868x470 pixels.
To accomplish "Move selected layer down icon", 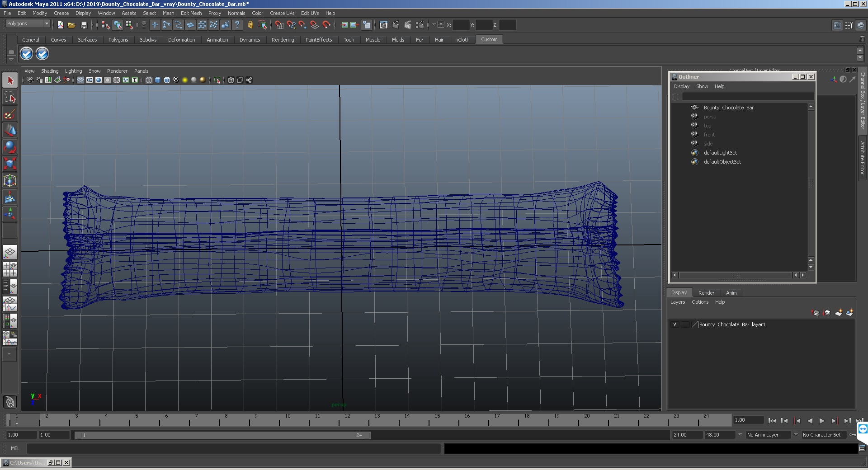I will (x=827, y=312).
